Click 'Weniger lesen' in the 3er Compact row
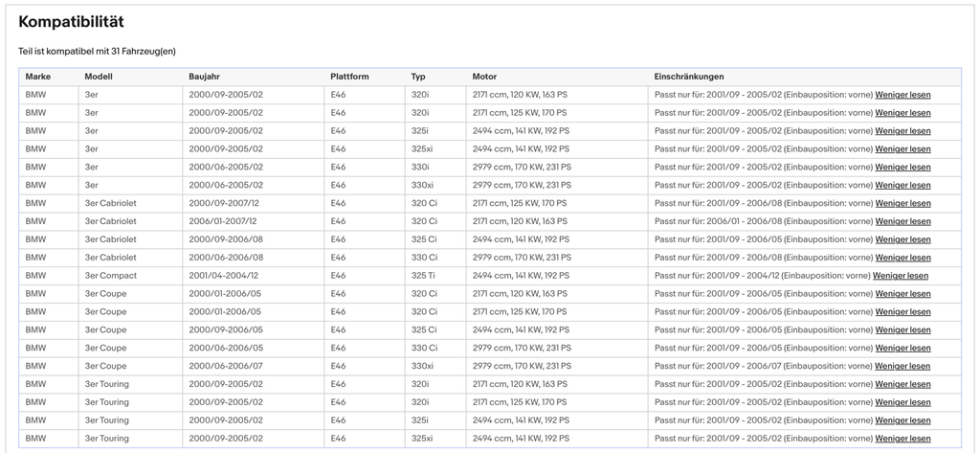The width and height of the screenshot is (980, 453). point(901,276)
